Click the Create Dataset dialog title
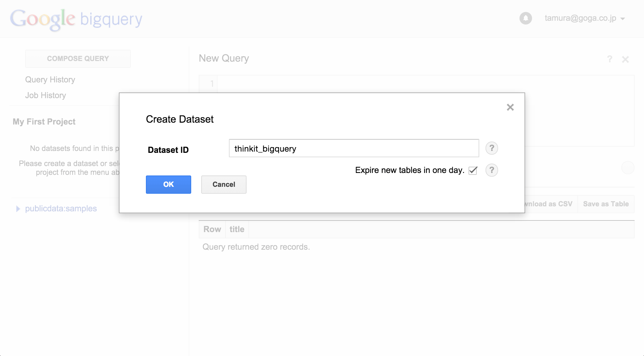 [x=180, y=119]
